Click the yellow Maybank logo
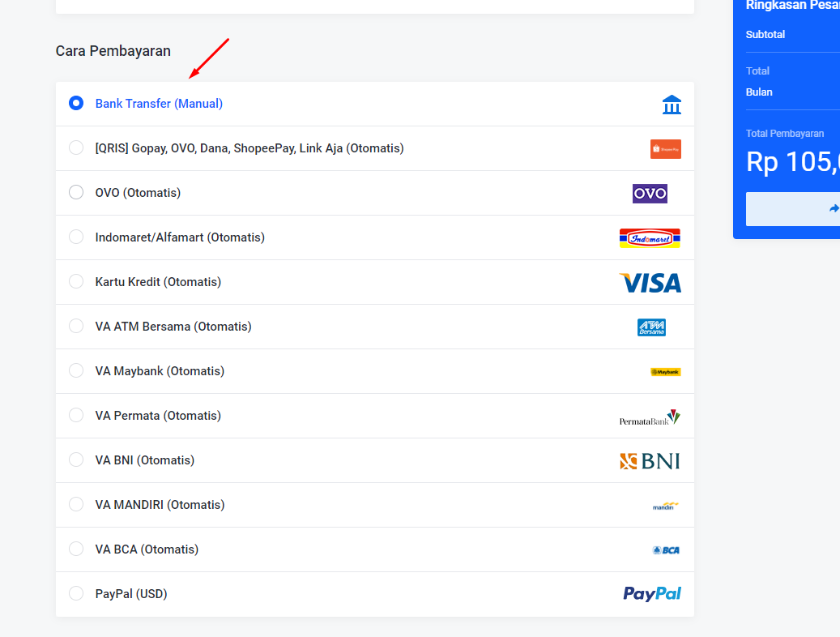 click(x=665, y=372)
